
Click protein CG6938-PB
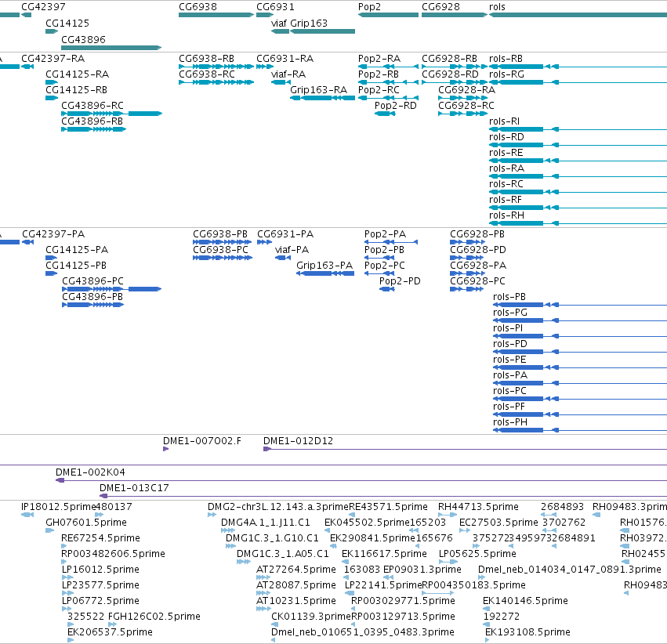(223, 242)
